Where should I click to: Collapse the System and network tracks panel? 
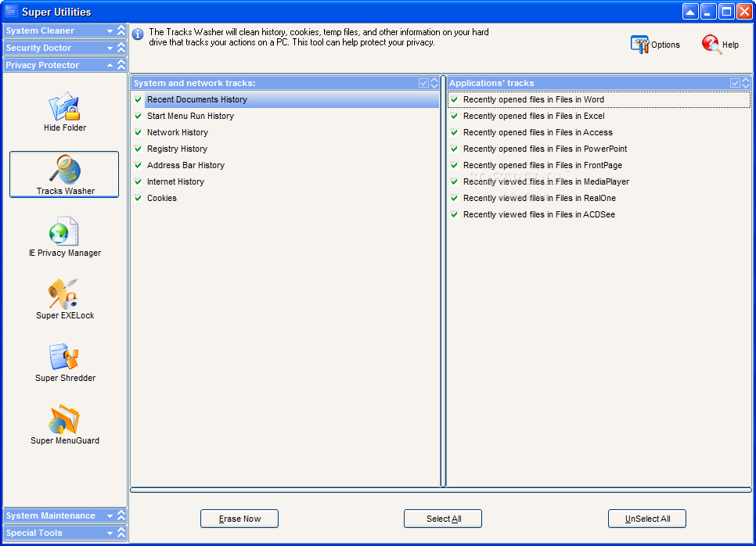(x=434, y=83)
